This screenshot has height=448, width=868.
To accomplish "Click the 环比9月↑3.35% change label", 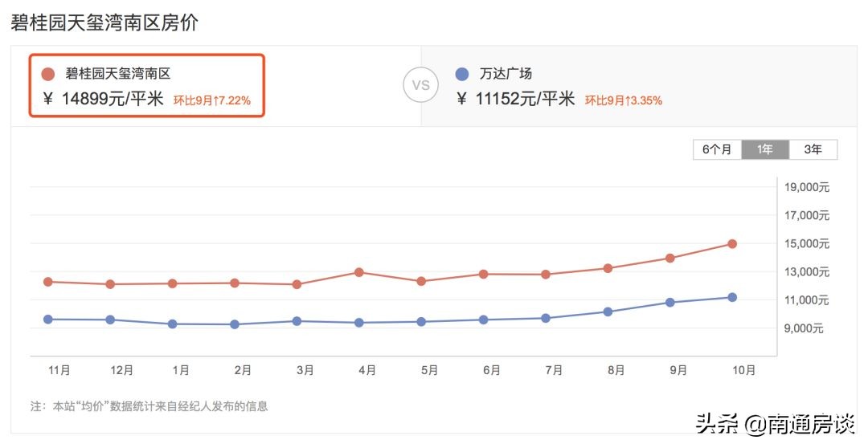I will [x=624, y=100].
